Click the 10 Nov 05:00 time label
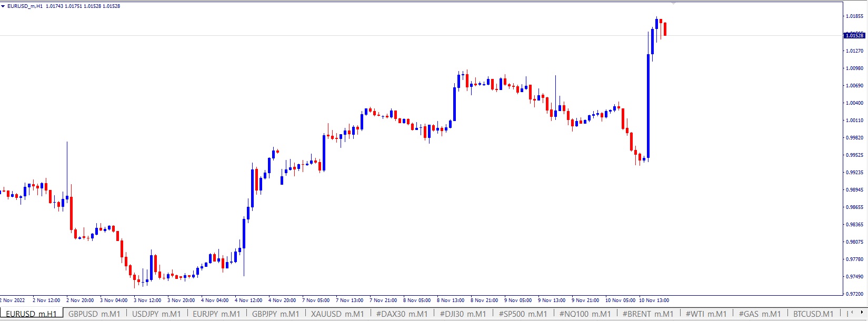868x321 pixels. (621, 300)
